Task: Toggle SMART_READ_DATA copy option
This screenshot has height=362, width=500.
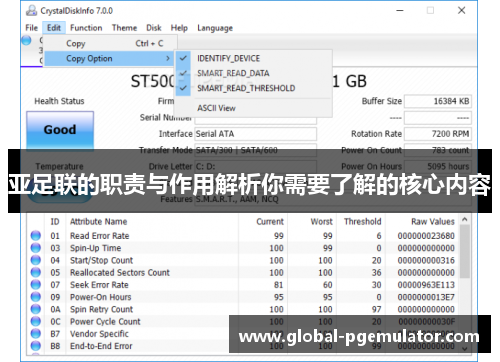Action: [x=253, y=73]
